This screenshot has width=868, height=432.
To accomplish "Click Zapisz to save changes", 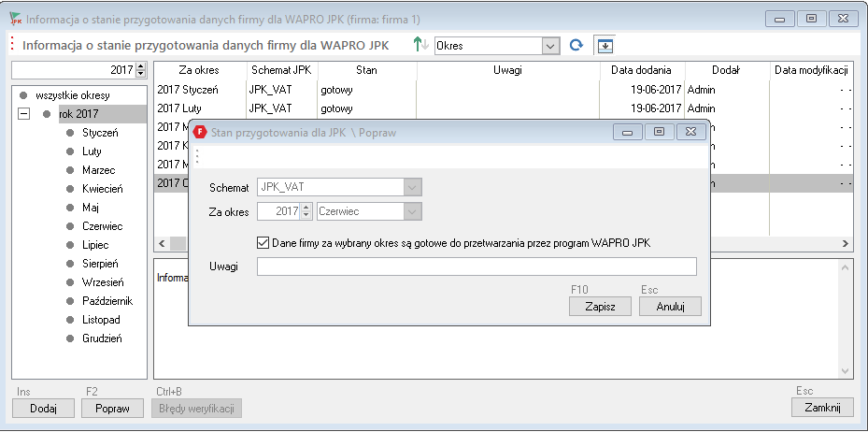I will tap(600, 307).
